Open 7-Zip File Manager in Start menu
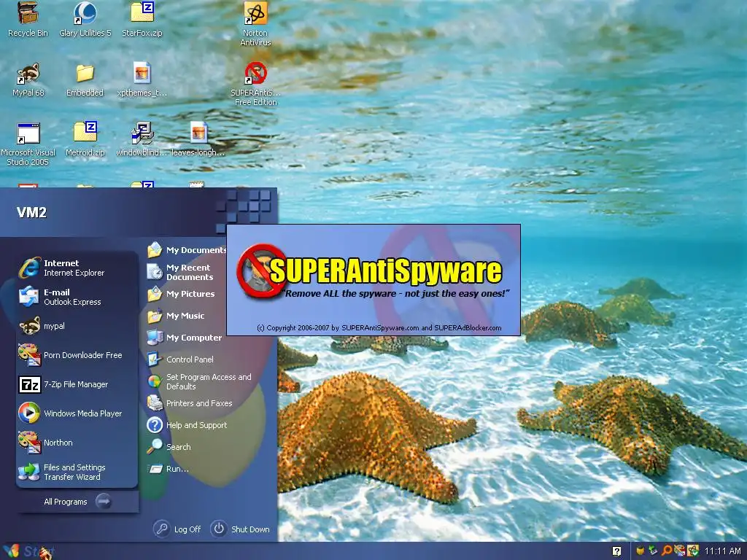The width and height of the screenshot is (747, 560). tap(77, 384)
